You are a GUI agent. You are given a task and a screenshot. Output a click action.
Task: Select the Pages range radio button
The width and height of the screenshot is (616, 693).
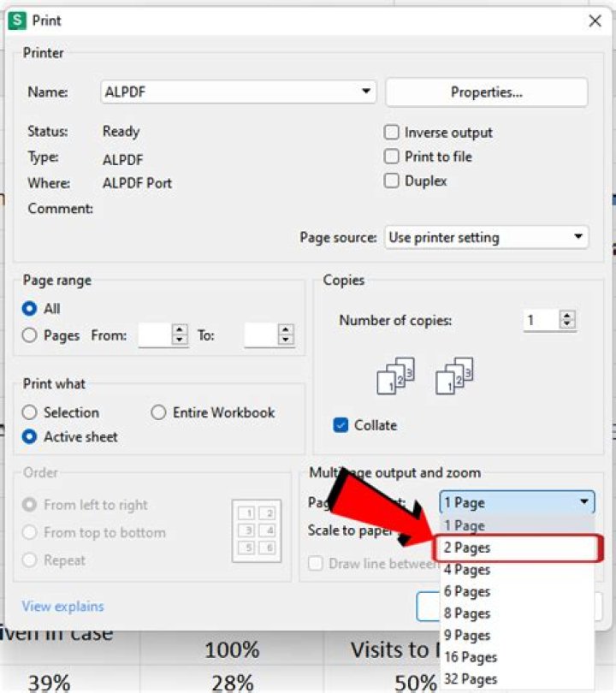30,335
